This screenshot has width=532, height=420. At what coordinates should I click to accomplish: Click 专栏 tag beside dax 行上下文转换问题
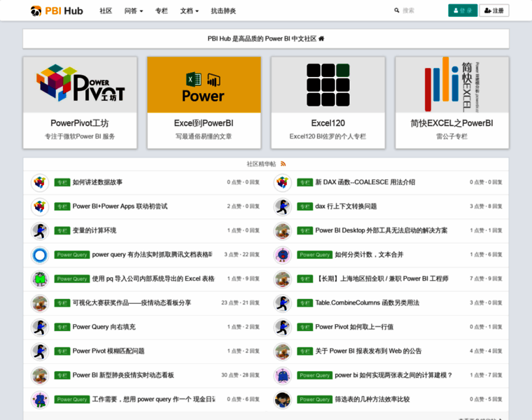304,206
